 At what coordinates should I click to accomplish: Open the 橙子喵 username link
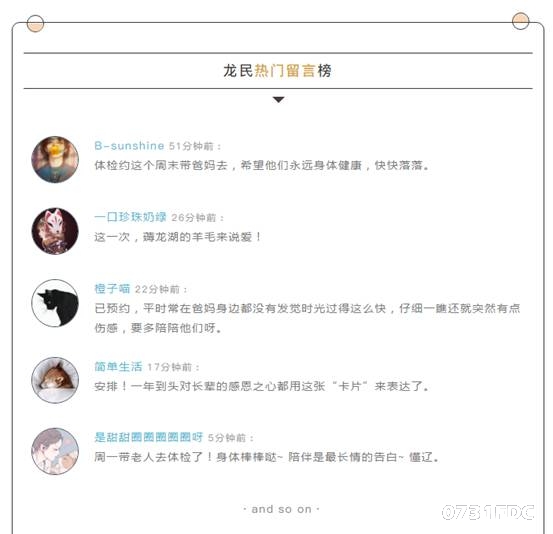(112, 289)
